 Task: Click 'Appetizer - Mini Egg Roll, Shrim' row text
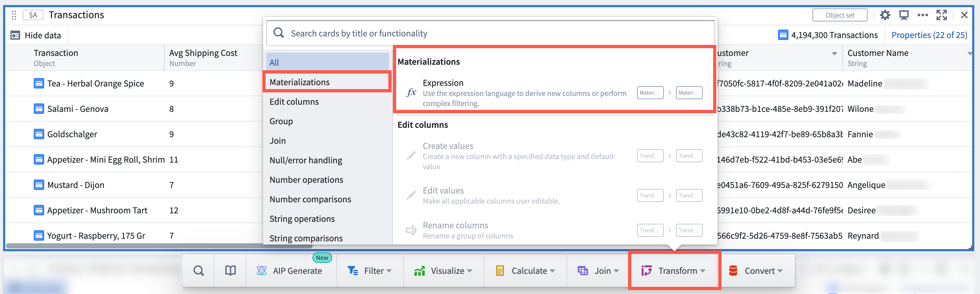106,160
